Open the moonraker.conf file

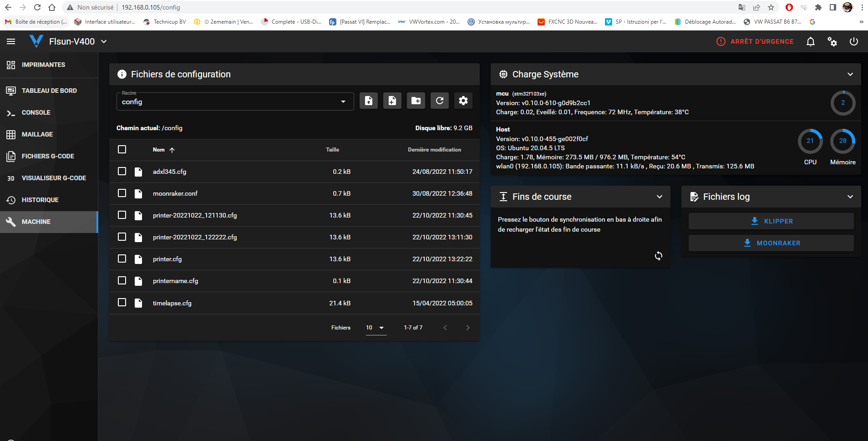click(175, 193)
